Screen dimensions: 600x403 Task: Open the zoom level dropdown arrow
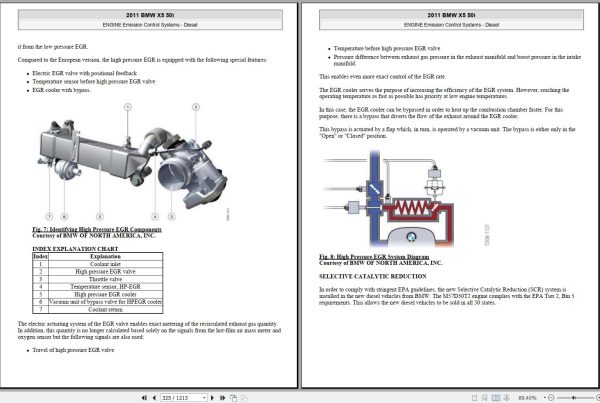pyautogui.click(x=545, y=398)
